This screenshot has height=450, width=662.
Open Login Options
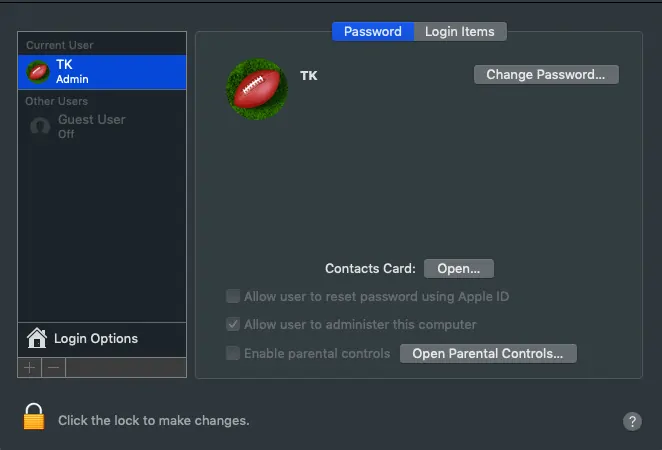pyautogui.click(x=96, y=338)
